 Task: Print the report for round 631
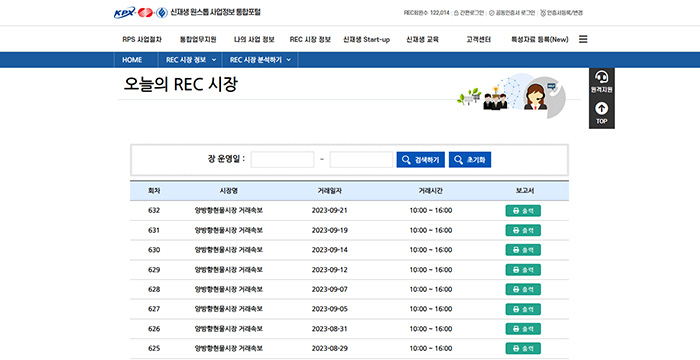tap(523, 230)
